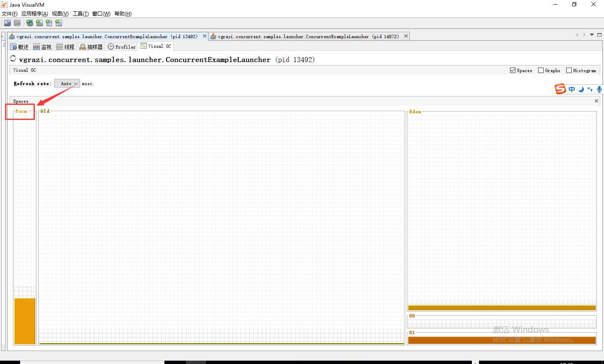Enable the Histogram checkbox

pos(569,70)
